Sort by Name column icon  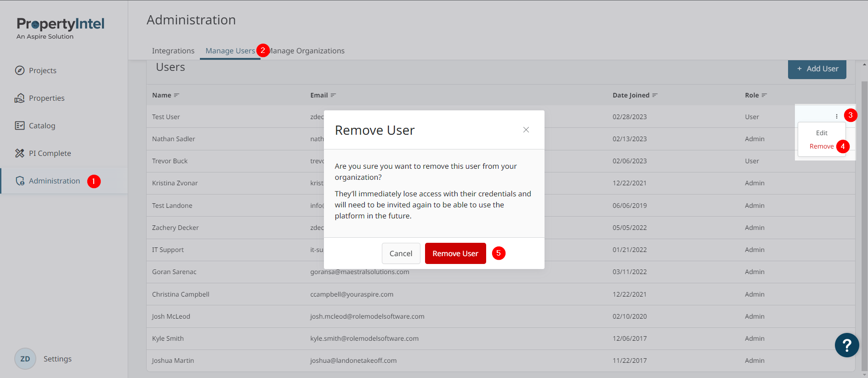[176, 95]
